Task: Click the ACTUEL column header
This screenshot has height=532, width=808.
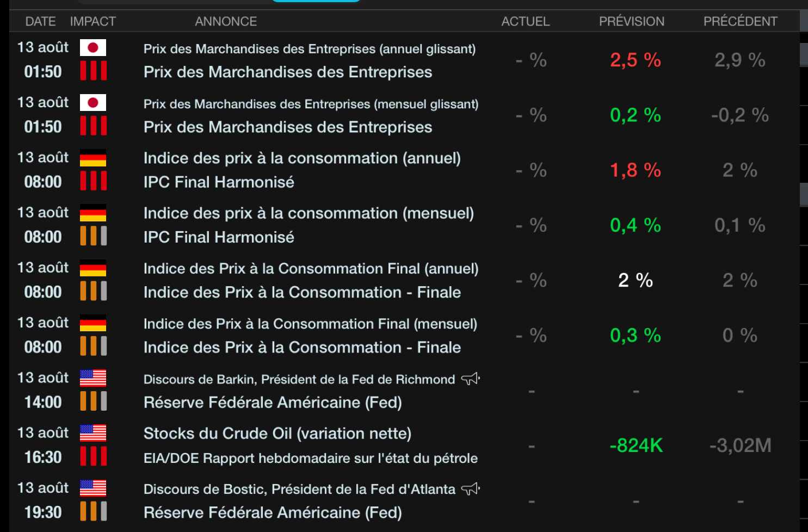Action: (x=525, y=21)
